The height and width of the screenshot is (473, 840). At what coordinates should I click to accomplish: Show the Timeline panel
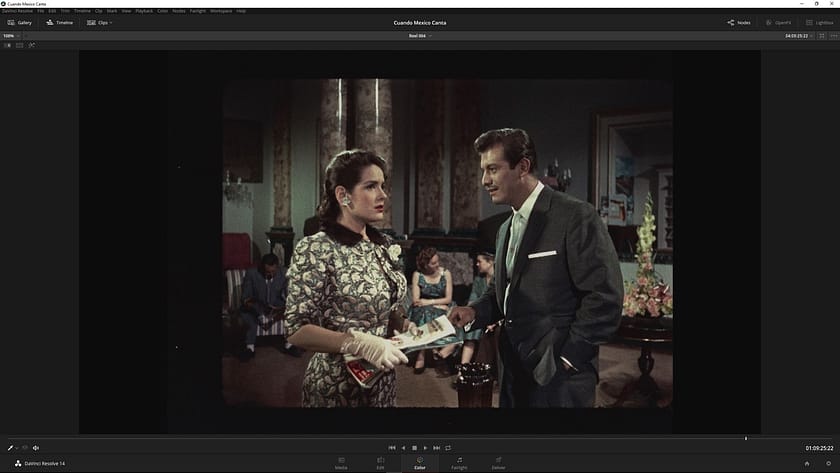(x=59, y=22)
